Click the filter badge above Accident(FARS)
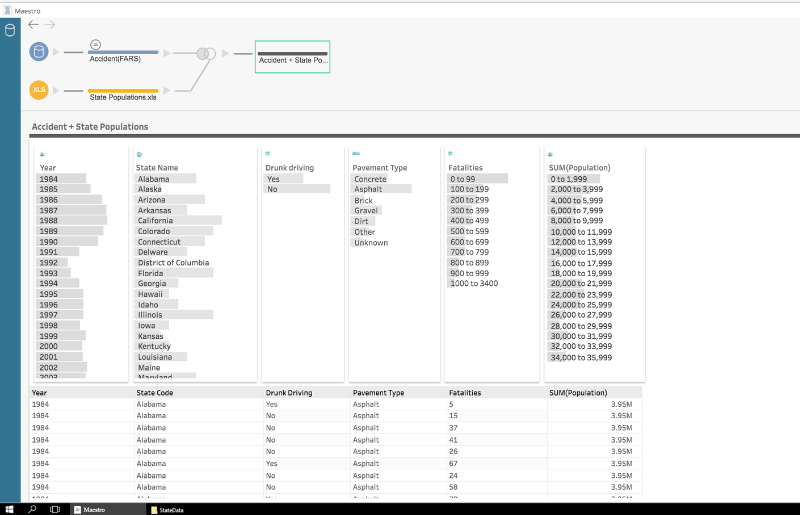 [96, 44]
